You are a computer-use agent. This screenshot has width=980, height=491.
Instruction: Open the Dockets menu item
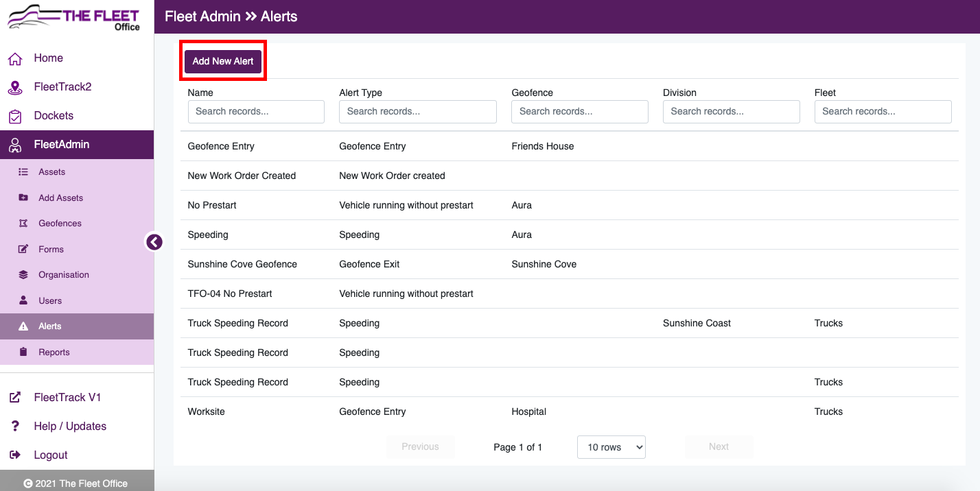pyautogui.click(x=77, y=116)
